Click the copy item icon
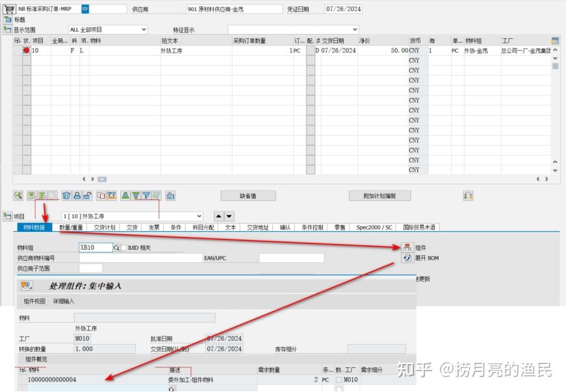 tap(101, 195)
